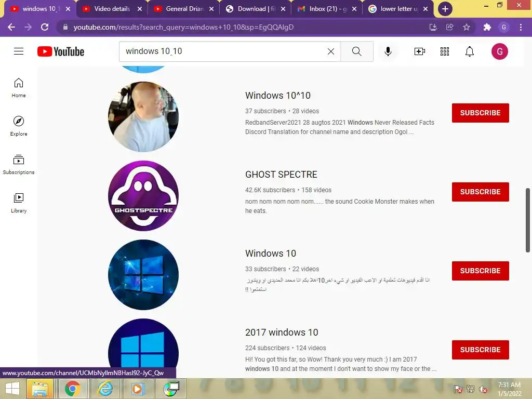Open the YouTube apps grid
The width and height of the screenshot is (532, 399).
coord(445,51)
